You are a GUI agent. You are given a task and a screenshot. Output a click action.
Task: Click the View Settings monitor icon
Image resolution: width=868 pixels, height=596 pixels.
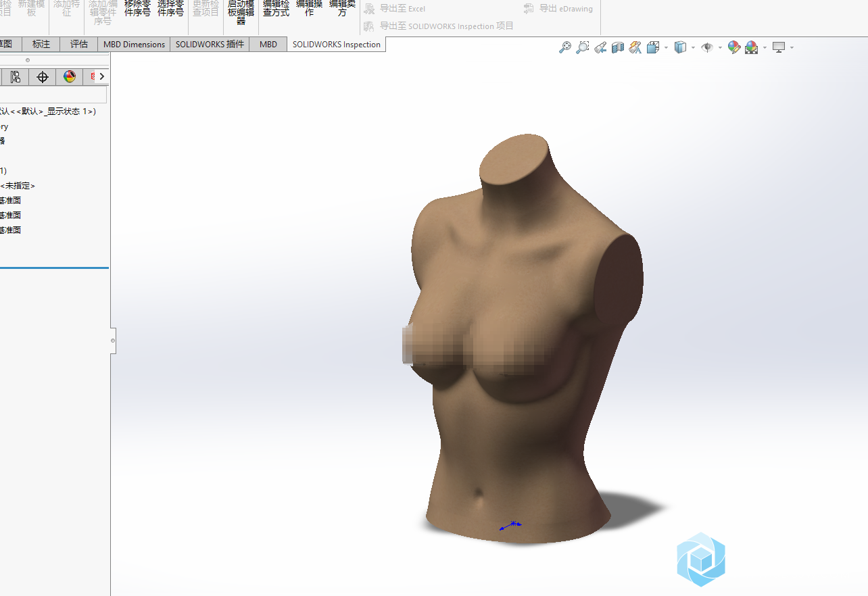point(779,47)
